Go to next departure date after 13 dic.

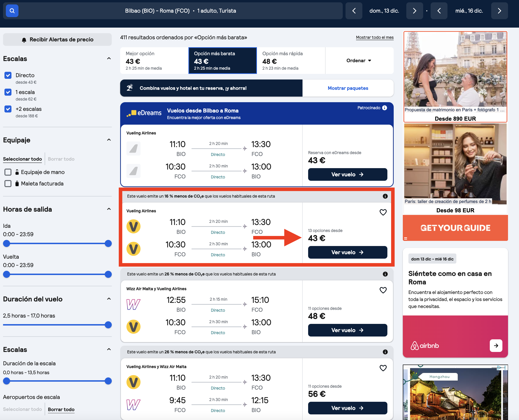414,11
